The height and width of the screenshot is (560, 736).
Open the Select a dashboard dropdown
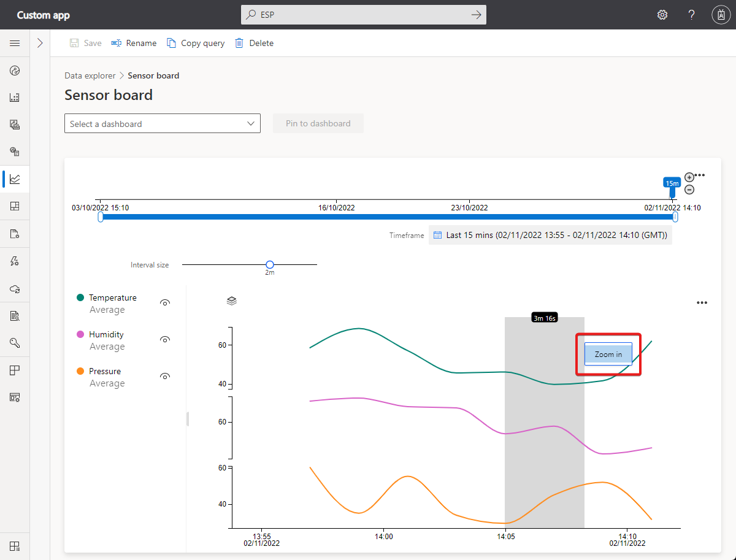162,123
